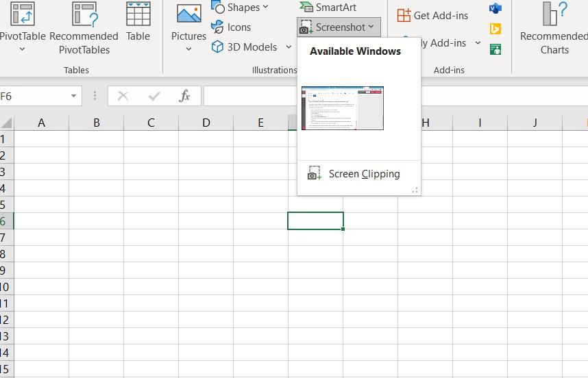588x378 pixels.
Task: Click the PivotTable icon
Action: (x=22, y=15)
